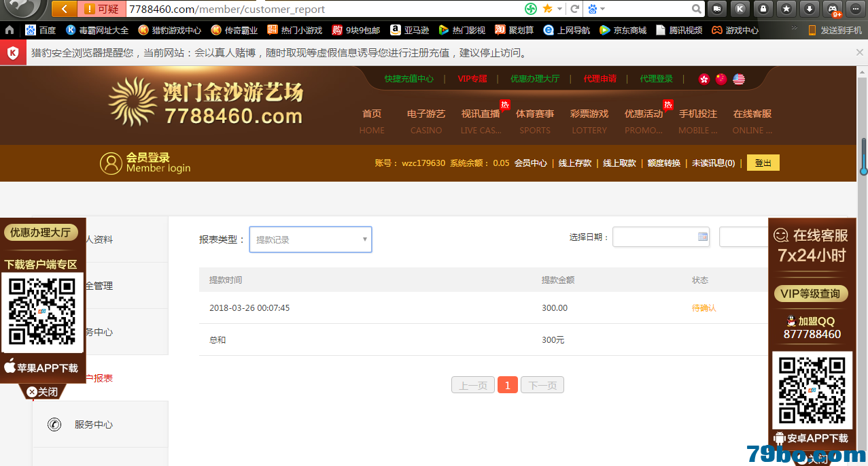Open the calendar icon in date field

coord(703,237)
